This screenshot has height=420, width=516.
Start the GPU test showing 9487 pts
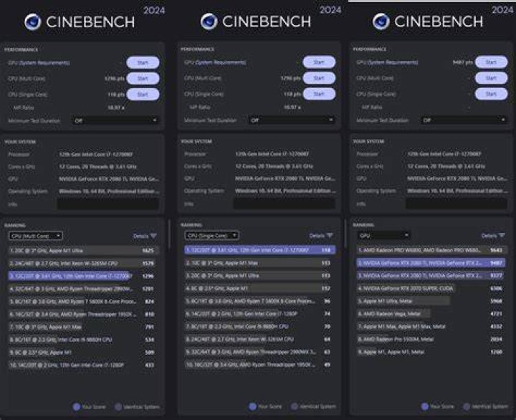(491, 62)
